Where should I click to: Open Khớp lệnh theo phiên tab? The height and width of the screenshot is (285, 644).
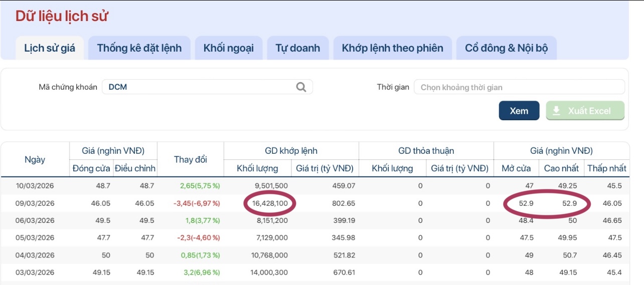[392, 48]
